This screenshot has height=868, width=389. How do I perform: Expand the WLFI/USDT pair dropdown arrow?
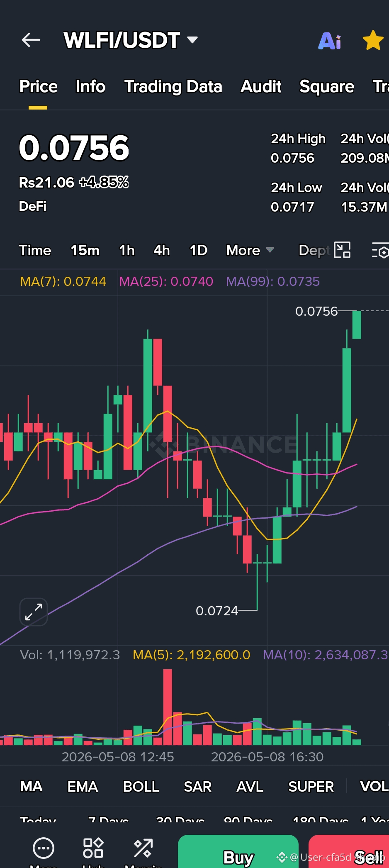click(x=192, y=40)
